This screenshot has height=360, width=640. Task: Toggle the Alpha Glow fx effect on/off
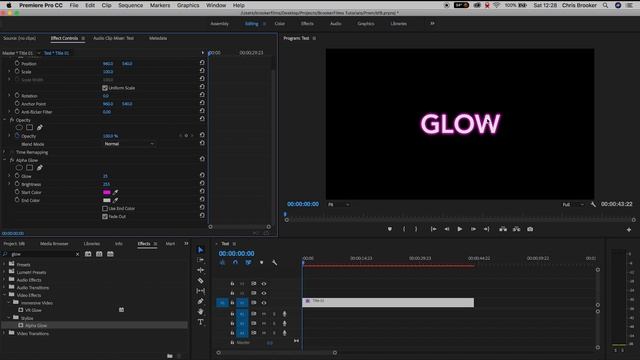(12, 160)
